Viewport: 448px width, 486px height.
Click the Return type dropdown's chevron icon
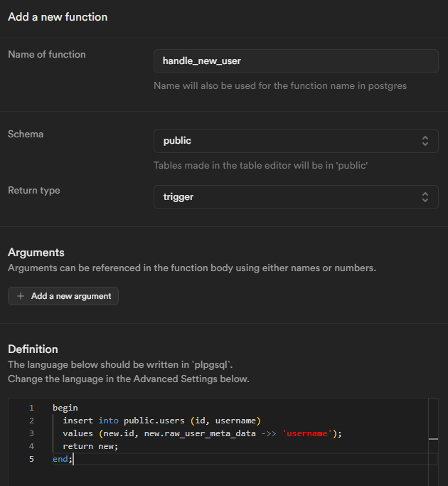425,197
